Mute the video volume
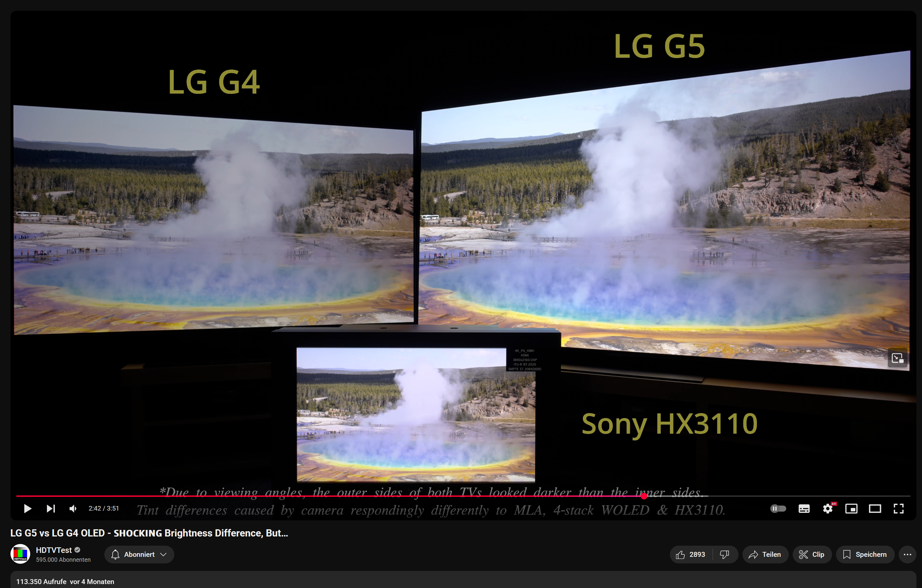The width and height of the screenshot is (922, 588). (x=73, y=508)
